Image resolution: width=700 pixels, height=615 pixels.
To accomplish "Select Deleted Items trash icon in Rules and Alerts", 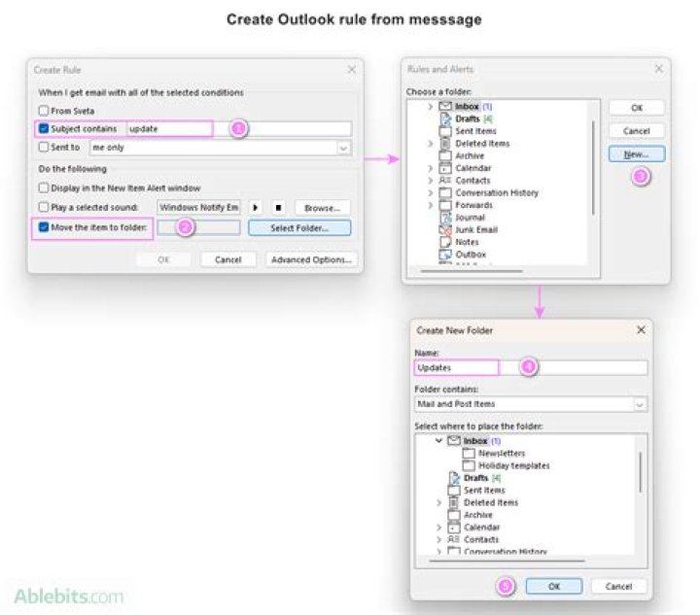I will click(445, 144).
